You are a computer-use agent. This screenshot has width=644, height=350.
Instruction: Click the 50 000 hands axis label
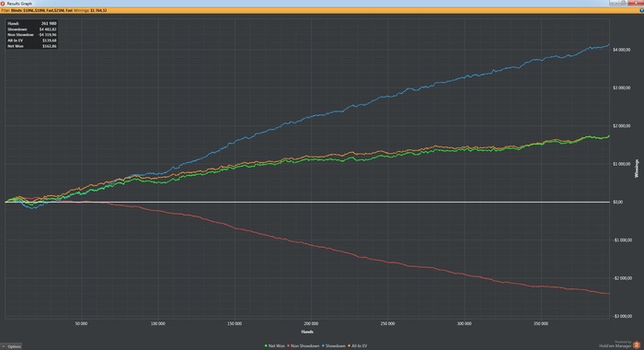(x=81, y=323)
